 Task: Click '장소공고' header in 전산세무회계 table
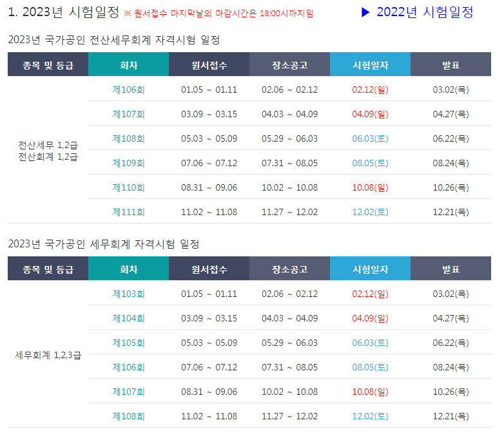[x=289, y=65]
